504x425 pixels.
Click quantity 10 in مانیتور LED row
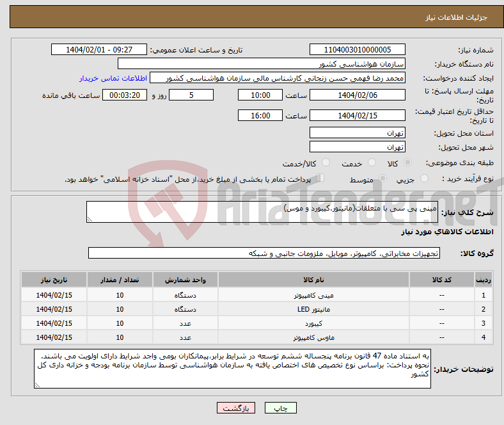tap(120, 309)
